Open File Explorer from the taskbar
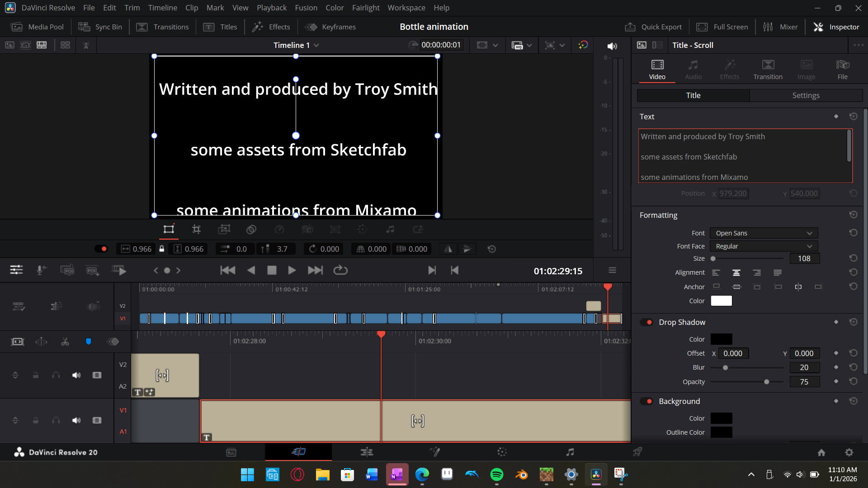868x488 pixels. point(322,474)
